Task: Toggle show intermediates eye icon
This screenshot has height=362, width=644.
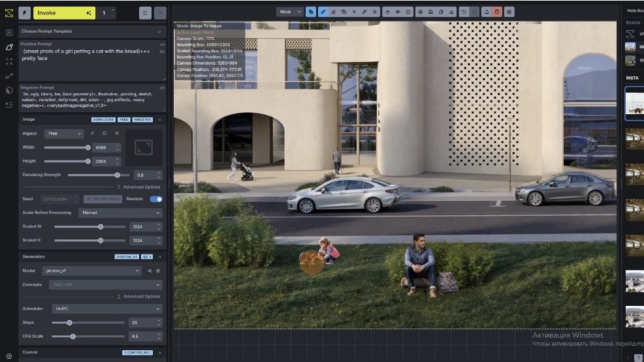Action: click(x=398, y=12)
